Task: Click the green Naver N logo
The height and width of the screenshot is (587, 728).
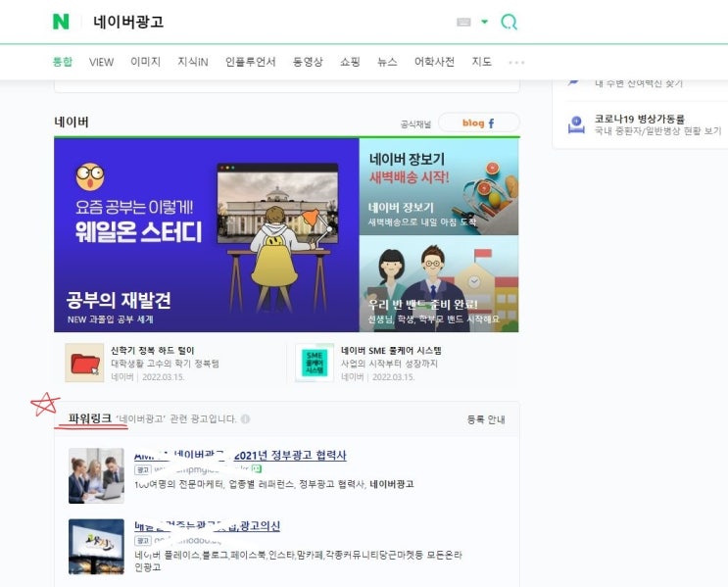Action: click(61, 22)
